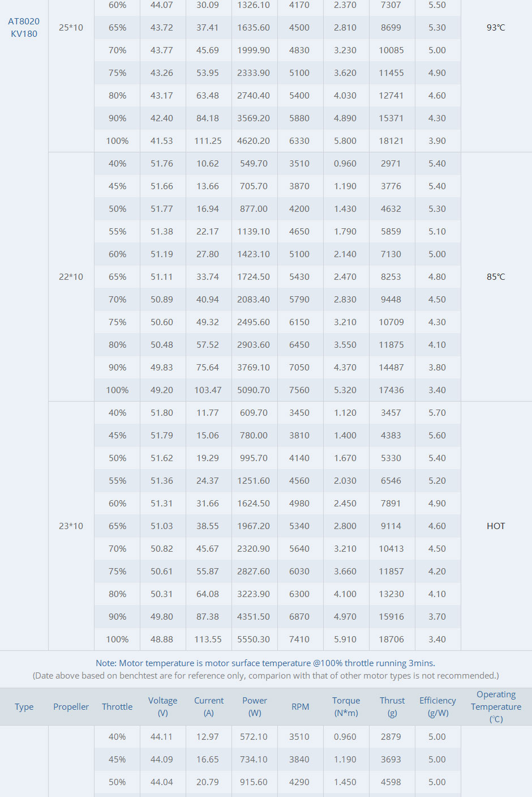
Task: Click the 85℃ operating temperature cell
Action: tap(496, 276)
